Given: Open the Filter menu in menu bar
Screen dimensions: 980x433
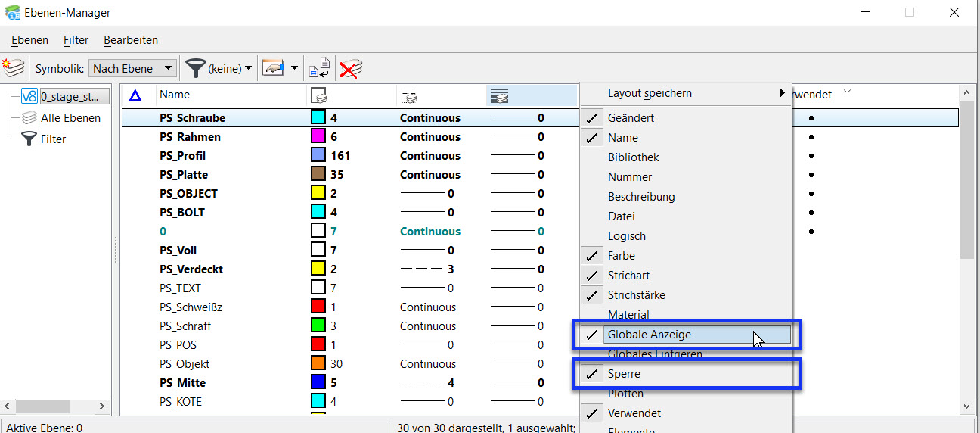Looking at the screenshot, I should [76, 40].
